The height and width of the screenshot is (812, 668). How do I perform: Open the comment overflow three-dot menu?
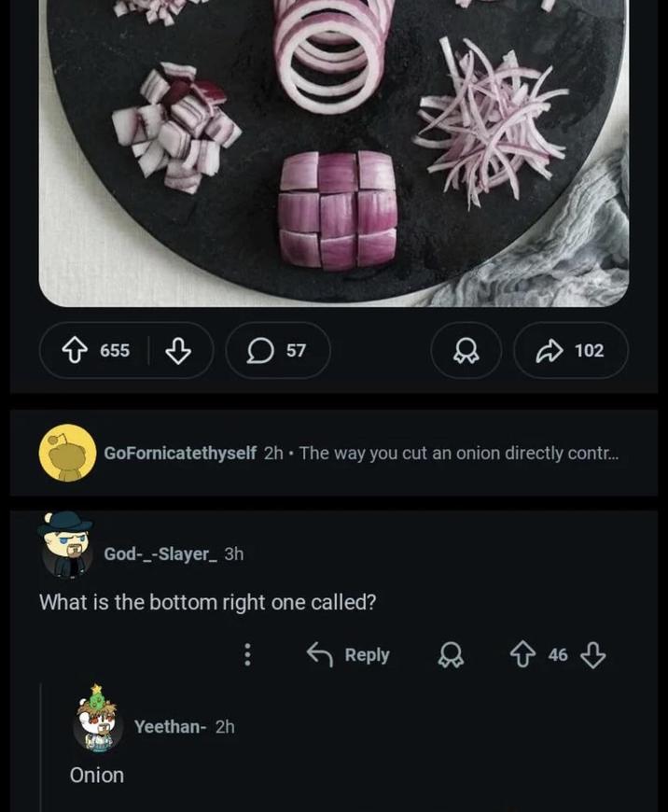click(x=247, y=654)
